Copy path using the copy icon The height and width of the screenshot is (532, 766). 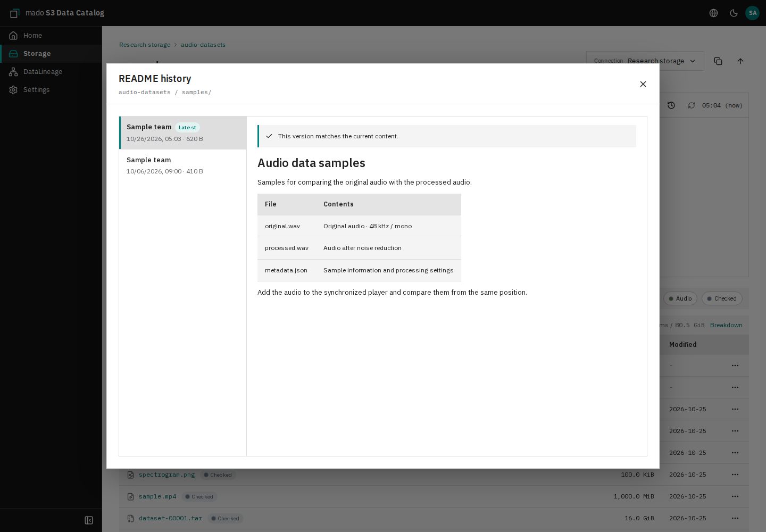point(718,61)
